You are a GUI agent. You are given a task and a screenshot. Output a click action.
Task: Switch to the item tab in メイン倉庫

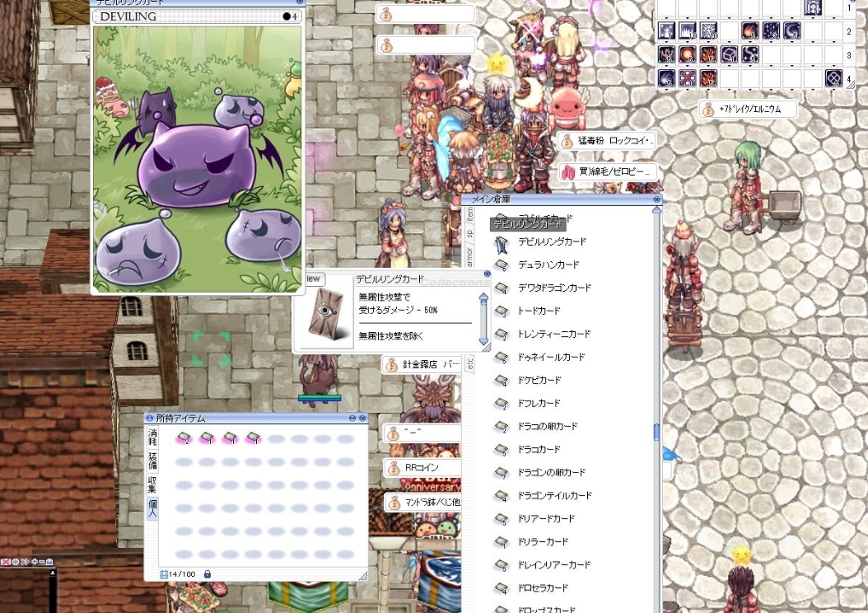click(x=469, y=215)
